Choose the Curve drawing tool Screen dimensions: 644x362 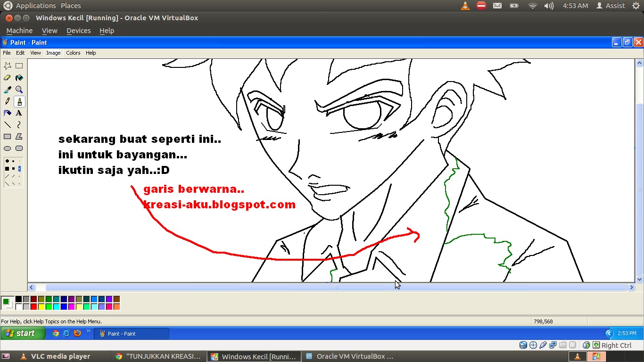pos(19,125)
